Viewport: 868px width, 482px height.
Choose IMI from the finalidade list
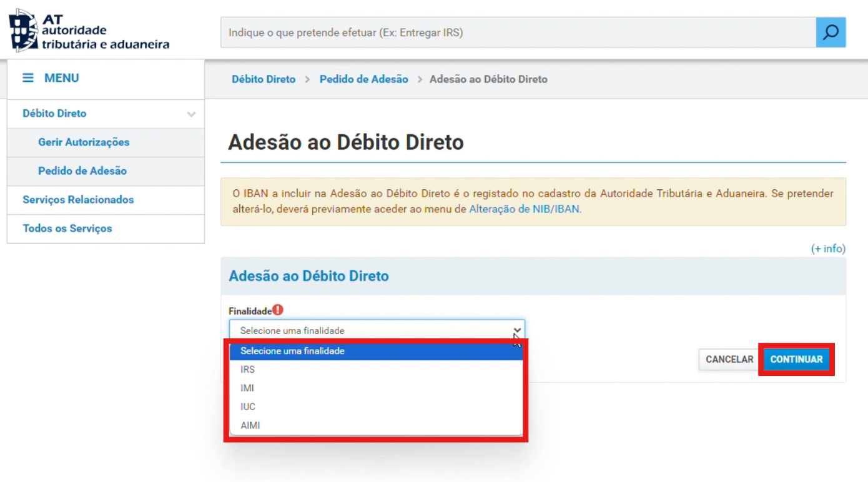coord(376,388)
